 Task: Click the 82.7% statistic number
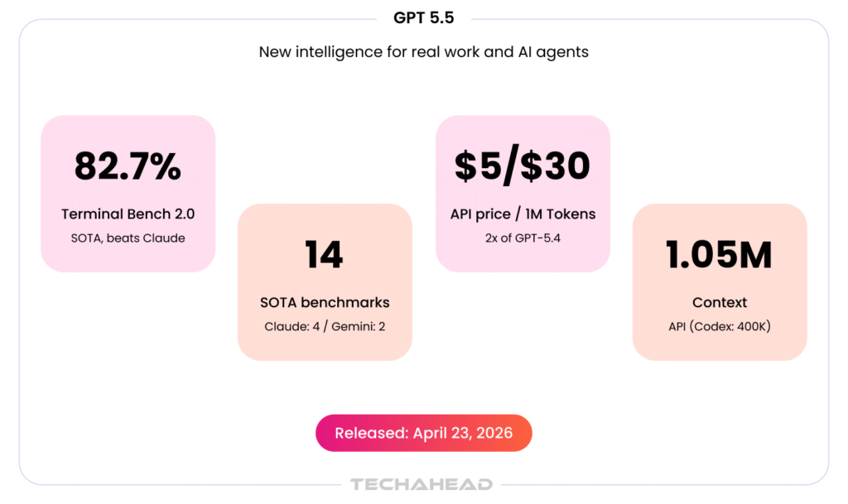point(128,166)
